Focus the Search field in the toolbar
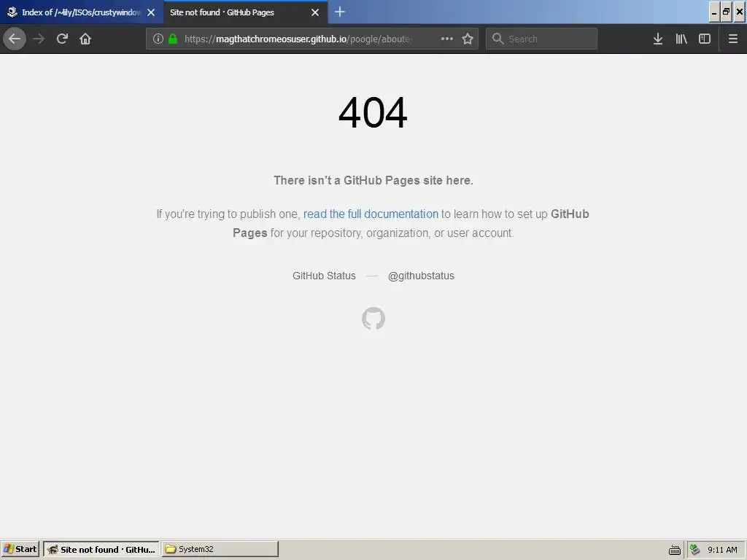This screenshot has height=560, width=747. point(541,39)
